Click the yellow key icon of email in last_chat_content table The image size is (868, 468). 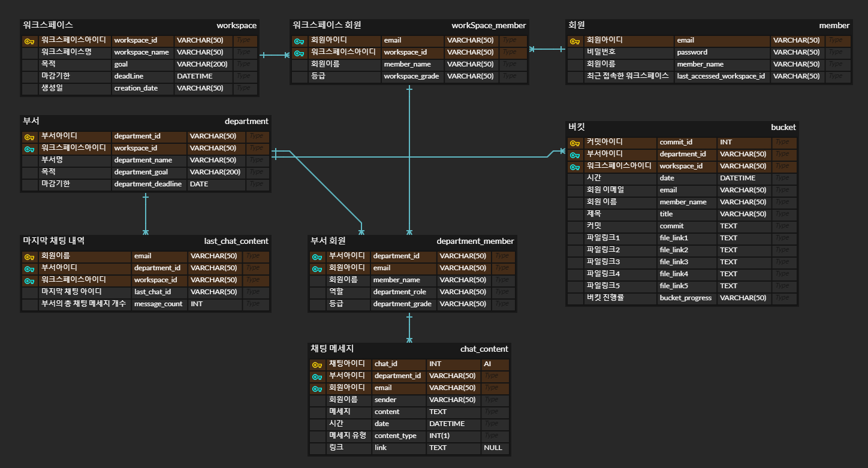pos(29,256)
